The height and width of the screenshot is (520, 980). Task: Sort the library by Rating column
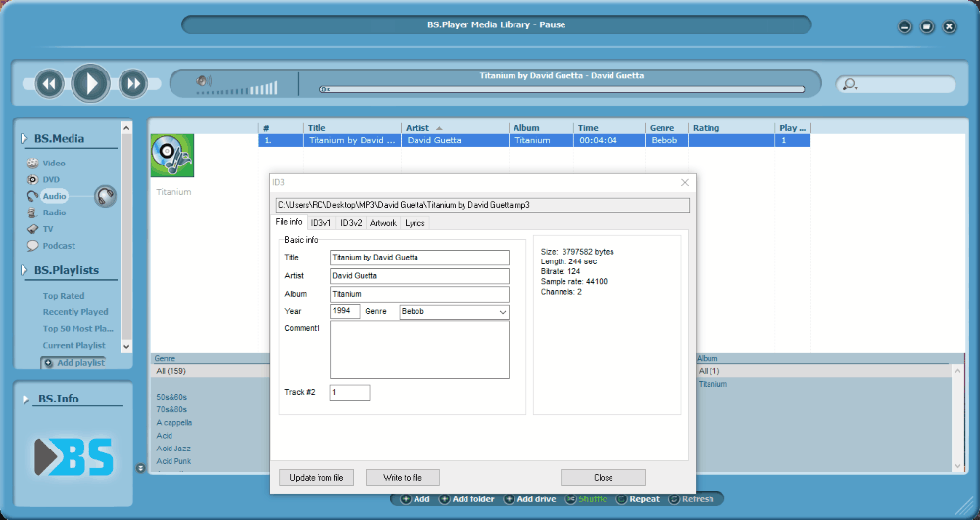731,128
